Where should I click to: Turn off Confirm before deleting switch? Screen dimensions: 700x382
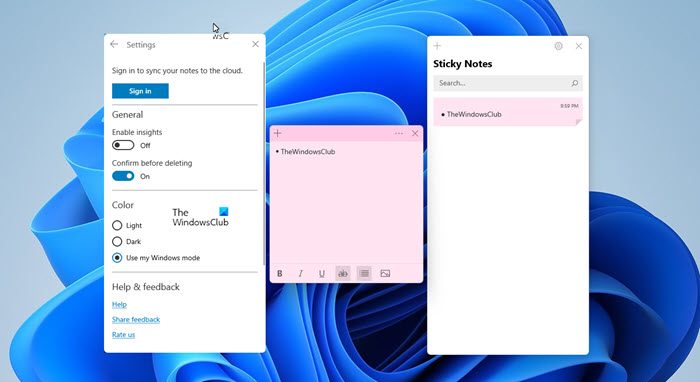[x=123, y=176]
